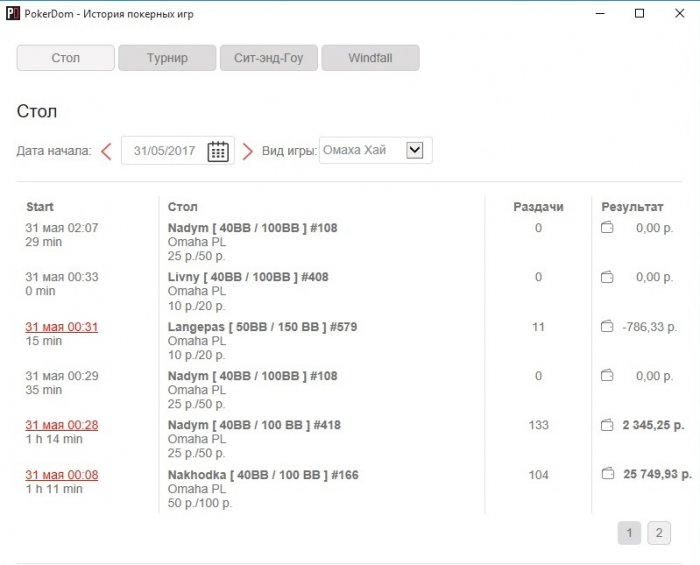Click wallet icon in Langepas #579 row
700x565 pixels.
pyautogui.click(x=607, y=327)
